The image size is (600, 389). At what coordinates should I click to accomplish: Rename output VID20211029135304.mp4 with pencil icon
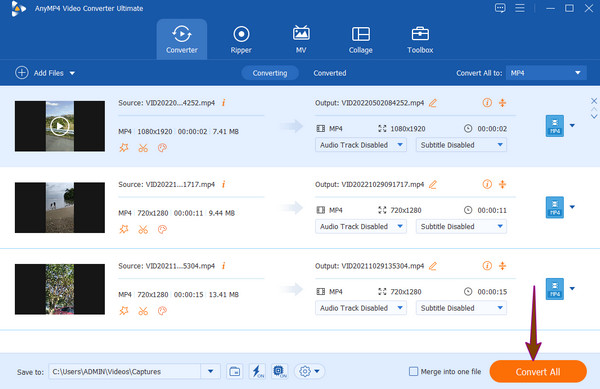click(433, 266)
